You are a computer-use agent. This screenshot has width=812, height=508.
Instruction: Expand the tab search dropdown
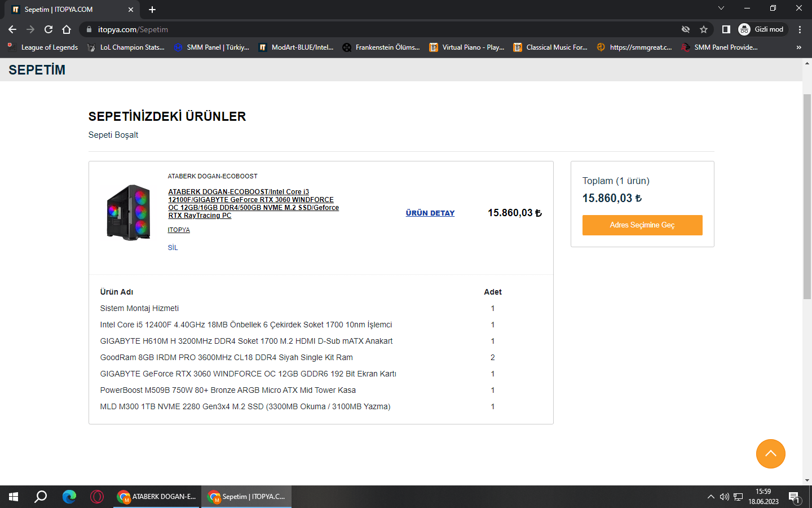(721, 8)
